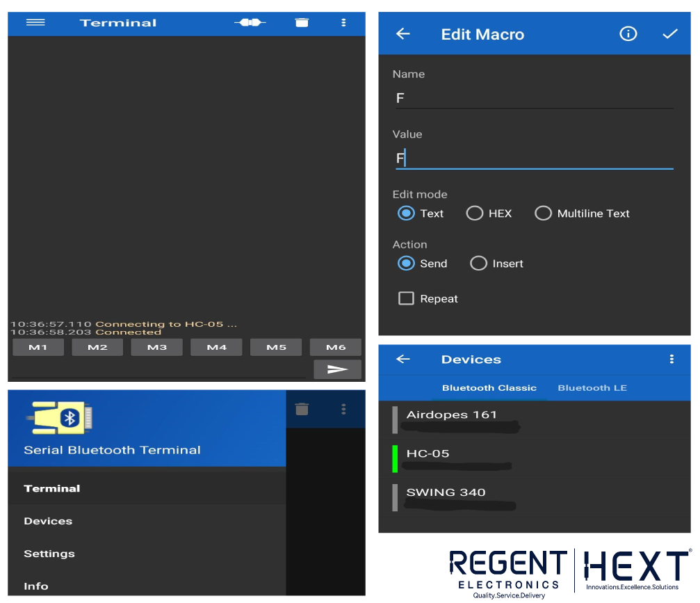Select the SWING 340 device
This screenshot has width=700, height=603.
coord(535,497)
